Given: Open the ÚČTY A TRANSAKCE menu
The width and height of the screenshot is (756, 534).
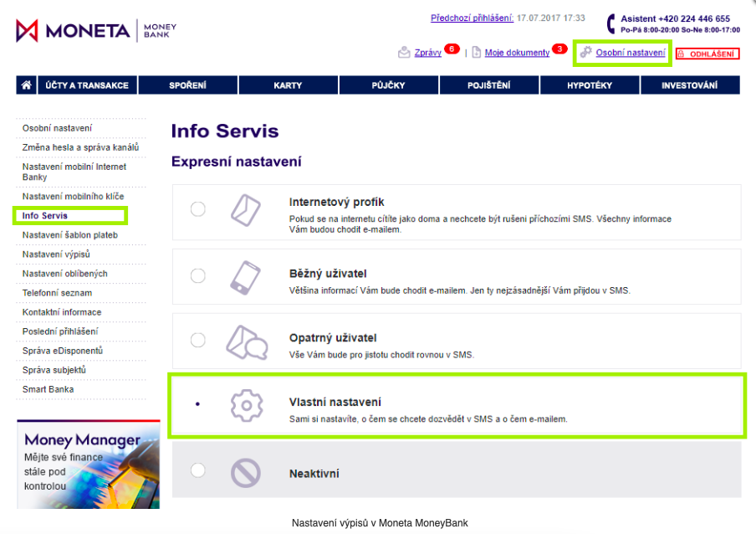Looking at the screenshot, I should pyautogui.click(x=87, y=85).
